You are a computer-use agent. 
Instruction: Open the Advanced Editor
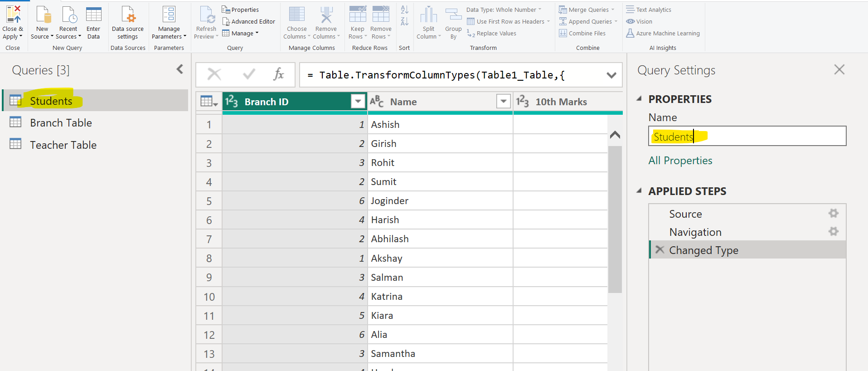coord(249,21)
